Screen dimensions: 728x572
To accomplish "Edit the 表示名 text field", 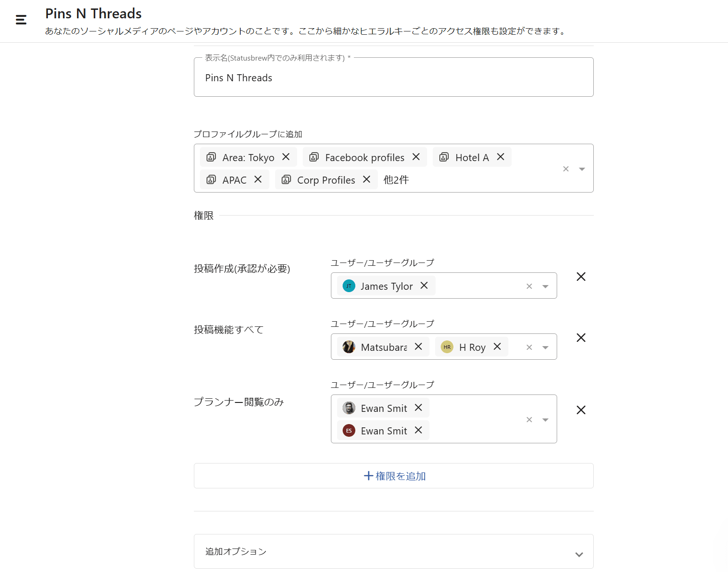I will tap(393, 78).
